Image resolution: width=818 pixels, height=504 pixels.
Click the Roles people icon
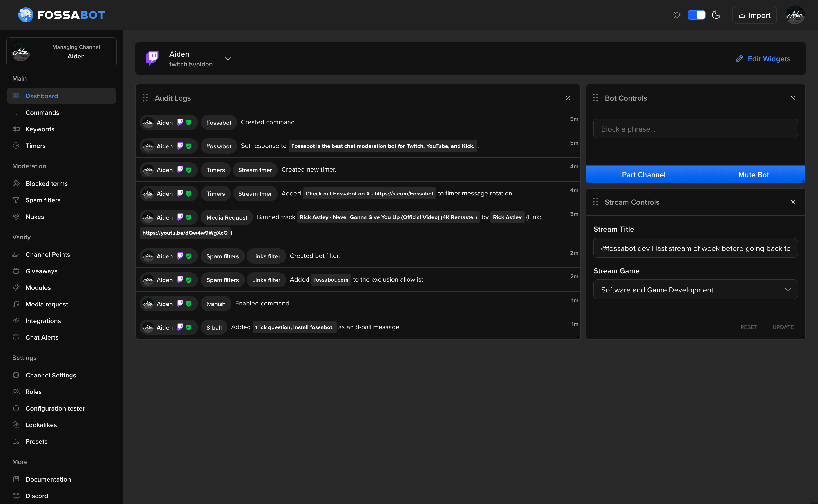(x=16, y=392)
